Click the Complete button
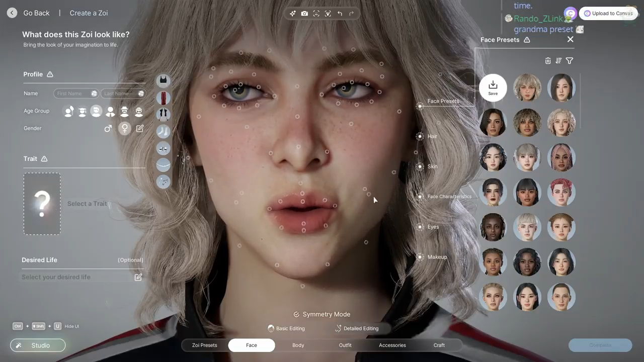The height and width of the screenshot is (362, 644). coord(600,345)
